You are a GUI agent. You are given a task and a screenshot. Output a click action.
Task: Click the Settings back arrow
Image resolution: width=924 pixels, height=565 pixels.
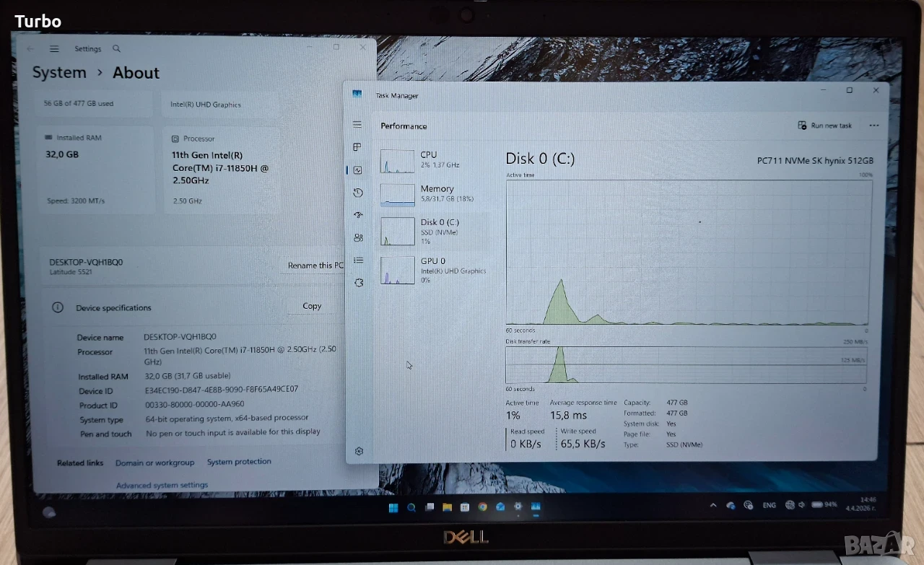(x=30, y=49)
